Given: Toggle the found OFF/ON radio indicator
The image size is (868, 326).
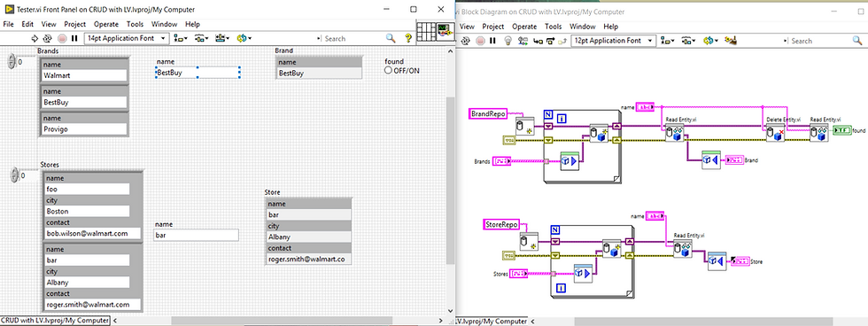Looking at the screenshot, I should 388,70.
